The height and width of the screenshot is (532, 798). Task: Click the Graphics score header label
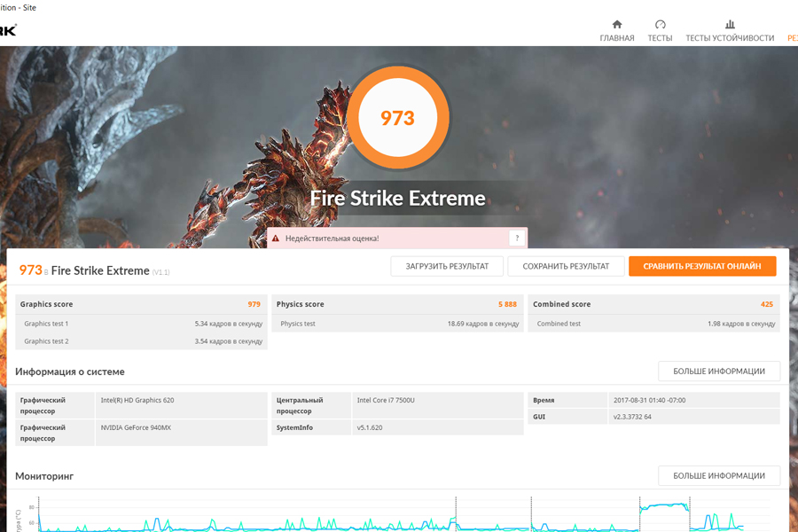click(x=46, y=304)
